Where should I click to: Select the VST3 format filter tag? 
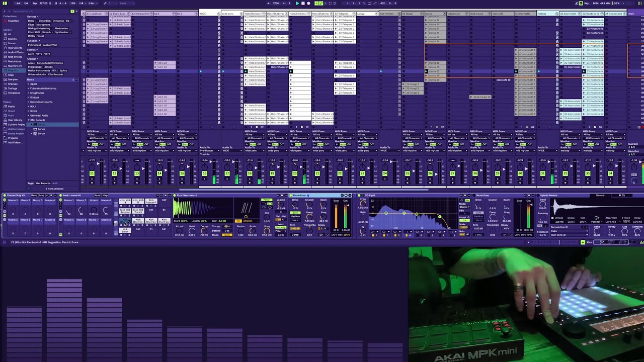(x=47, y=54)
